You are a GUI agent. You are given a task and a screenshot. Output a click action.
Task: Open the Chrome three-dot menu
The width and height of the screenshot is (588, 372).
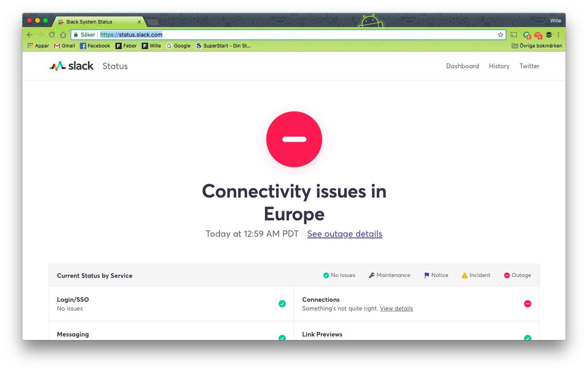559,35
